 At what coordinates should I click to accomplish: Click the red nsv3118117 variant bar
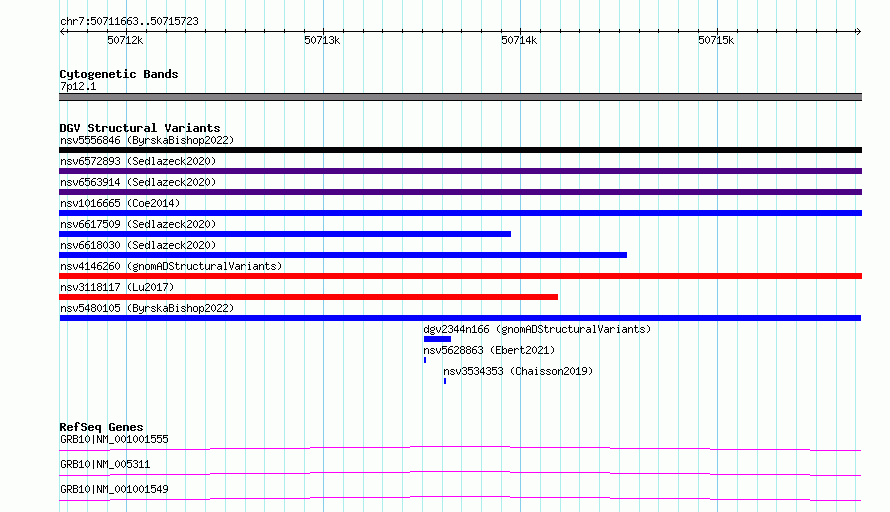coord(308,297)
